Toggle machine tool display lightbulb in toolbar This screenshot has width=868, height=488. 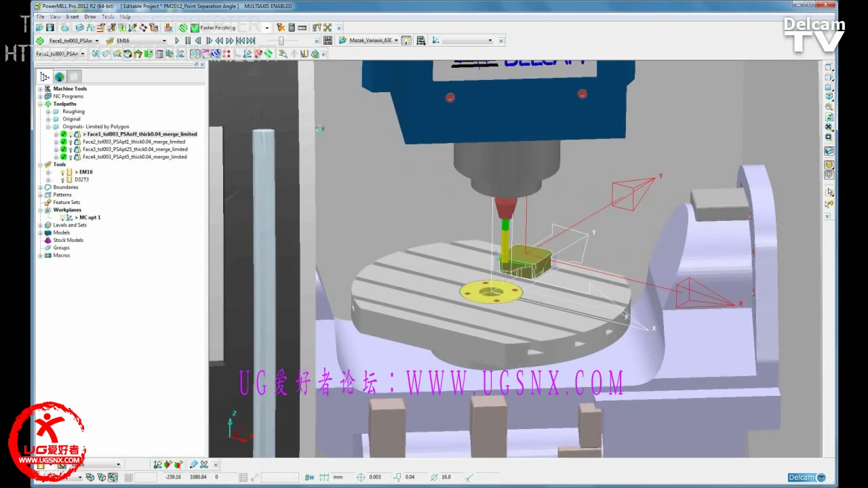406,41
